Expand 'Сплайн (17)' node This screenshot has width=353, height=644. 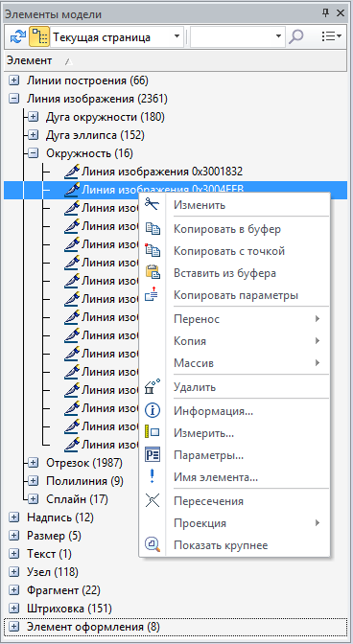click(34, 499)
